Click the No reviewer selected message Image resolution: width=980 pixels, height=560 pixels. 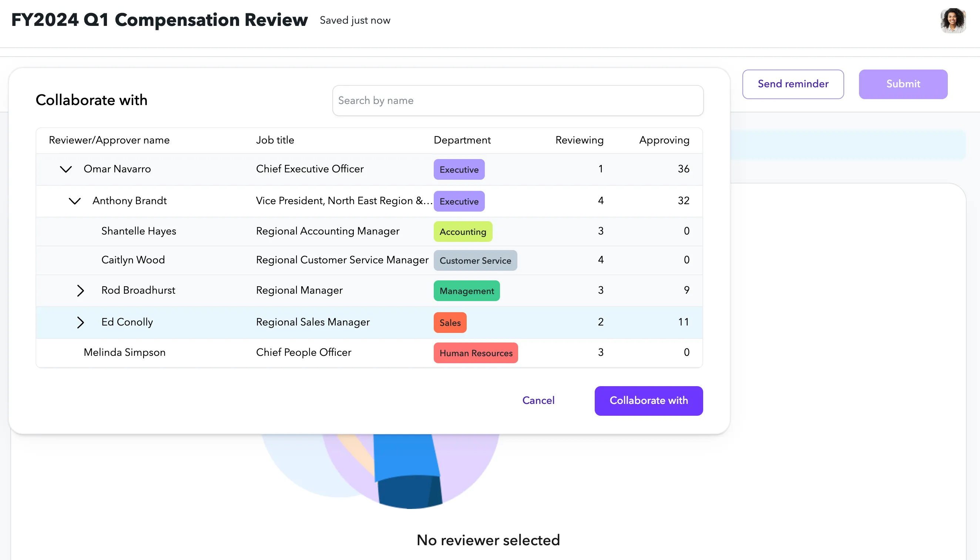[488, 540]
